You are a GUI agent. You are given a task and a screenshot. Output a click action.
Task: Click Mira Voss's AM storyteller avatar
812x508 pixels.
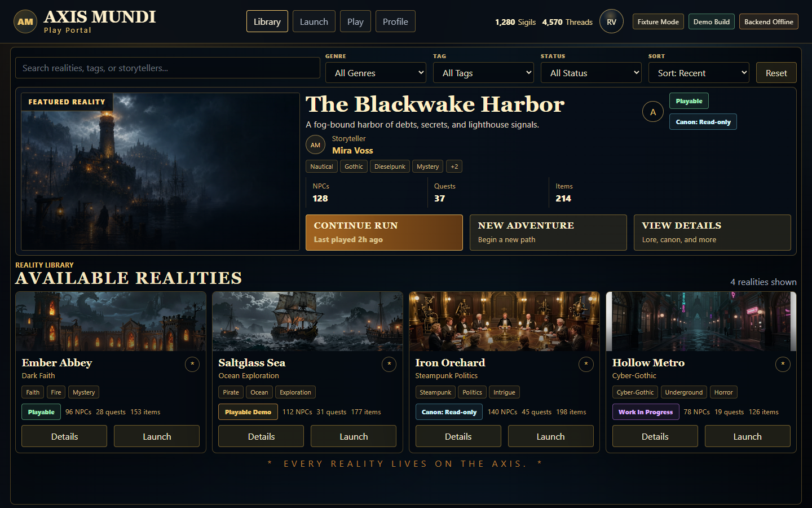pos(315,145)
